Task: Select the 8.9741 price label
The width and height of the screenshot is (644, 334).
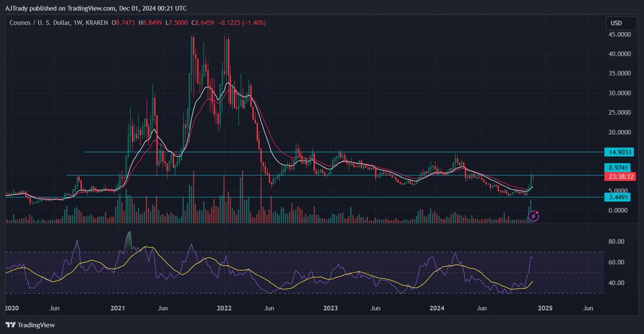Action: click(619, 168)
